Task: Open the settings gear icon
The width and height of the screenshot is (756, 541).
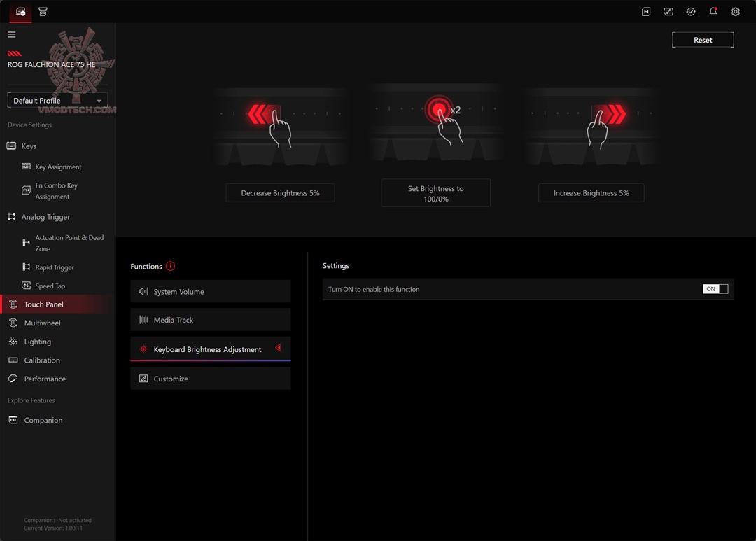Action: click(735, 12)
